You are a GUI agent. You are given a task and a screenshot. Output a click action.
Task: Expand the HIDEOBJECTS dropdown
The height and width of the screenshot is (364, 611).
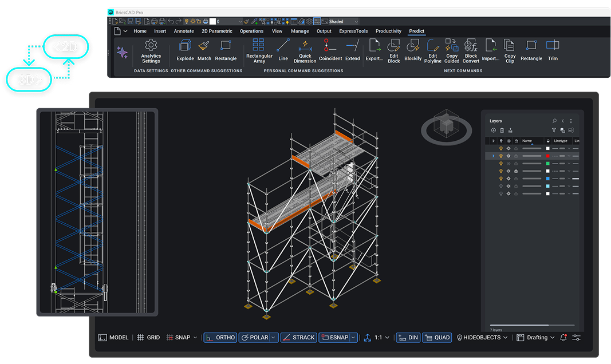[506, 338]
